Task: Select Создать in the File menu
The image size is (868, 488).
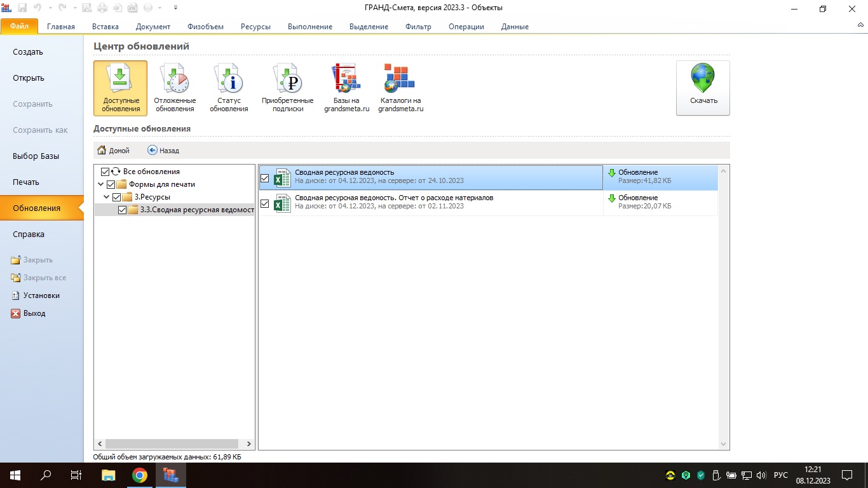Action: click(42, 52)
